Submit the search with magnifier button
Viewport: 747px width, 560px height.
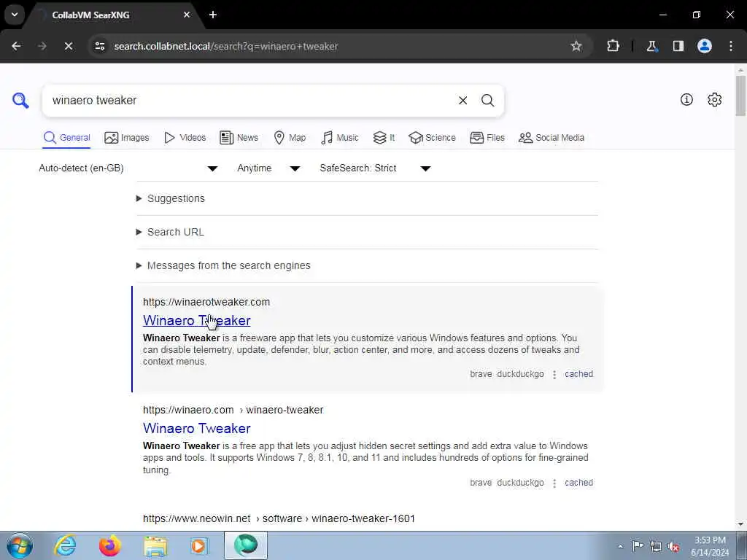[487, 101]
